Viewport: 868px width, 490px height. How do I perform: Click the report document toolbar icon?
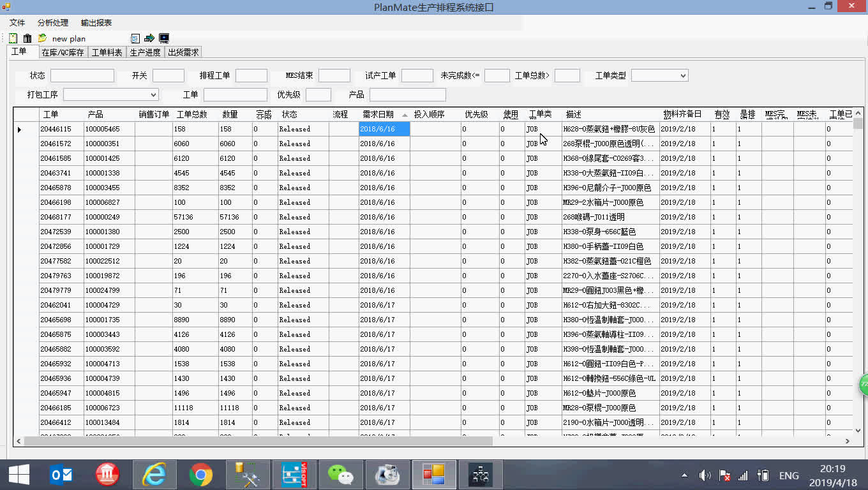pos(134,38)
